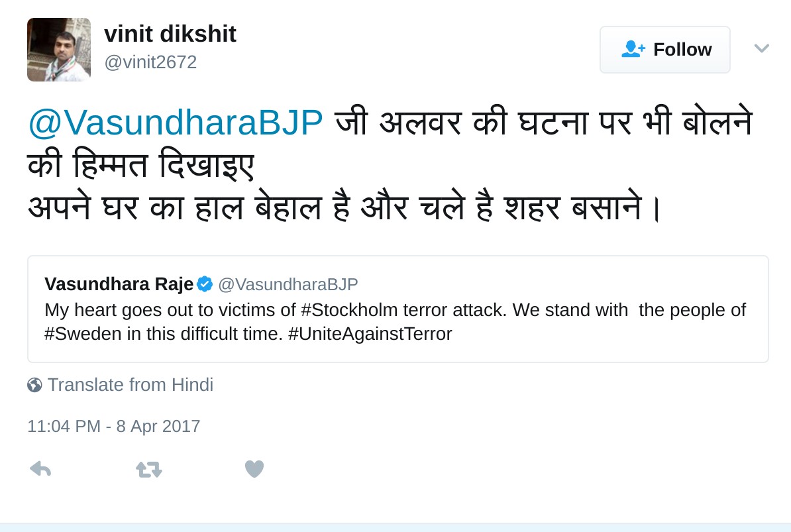Retweet this tweet
791x532 pixels.
(x=148, y=470)
